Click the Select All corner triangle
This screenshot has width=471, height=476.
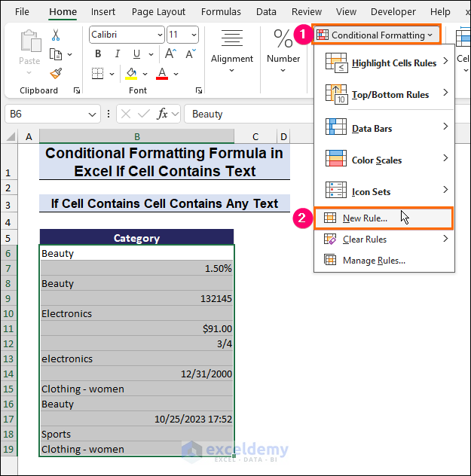(x=11, y=136)
